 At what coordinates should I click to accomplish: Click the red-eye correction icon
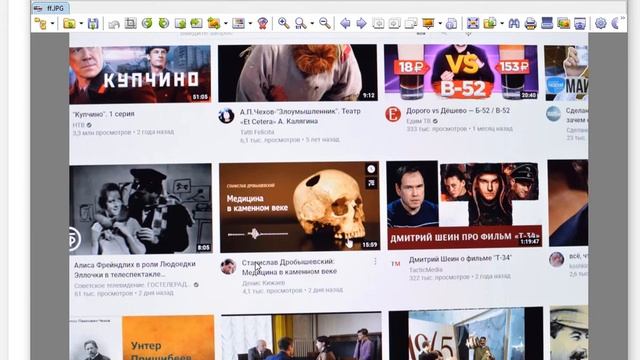pos(262,24)
